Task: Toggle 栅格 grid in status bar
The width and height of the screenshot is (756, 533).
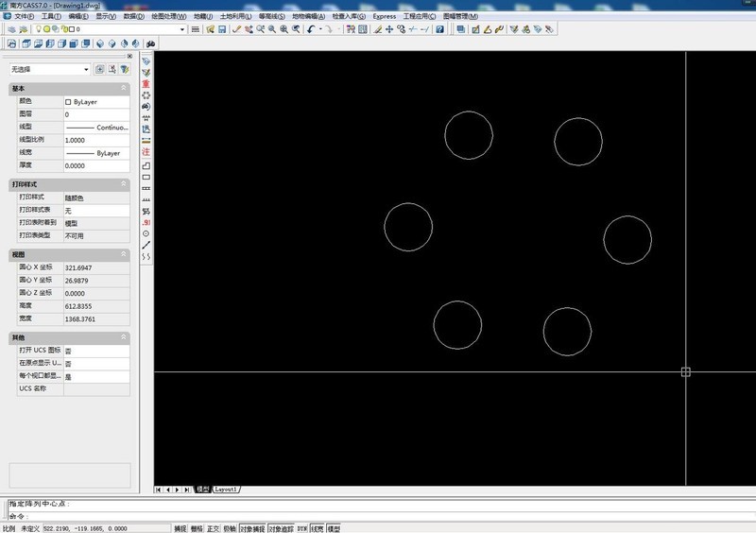Action: 197,528
